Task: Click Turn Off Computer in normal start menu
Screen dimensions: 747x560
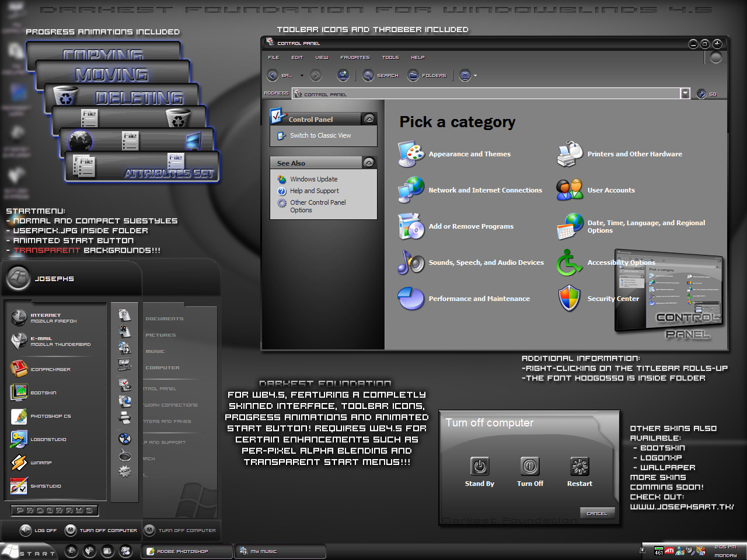Action: 102,530
